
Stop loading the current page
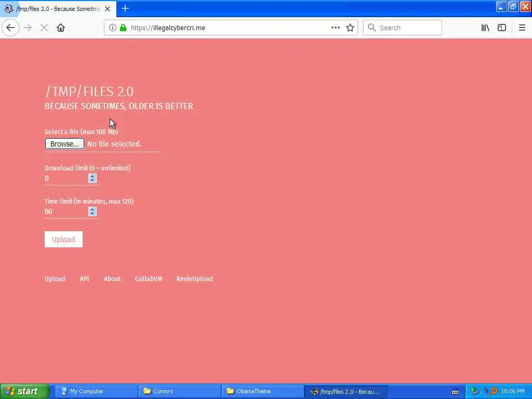pos(44,28)
